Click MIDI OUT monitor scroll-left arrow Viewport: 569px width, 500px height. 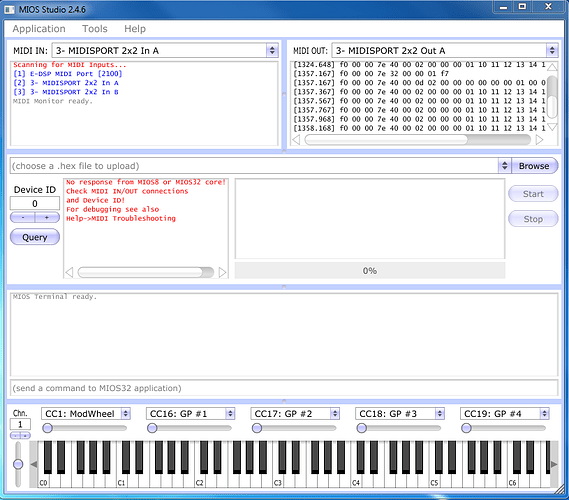click(x=296, y=140)
